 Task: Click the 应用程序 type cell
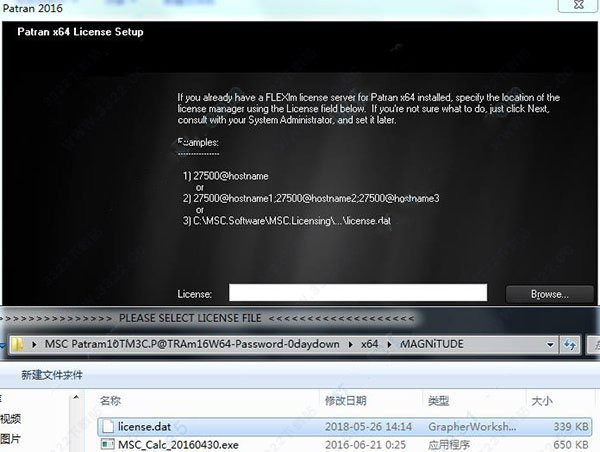tap(449, 445)
